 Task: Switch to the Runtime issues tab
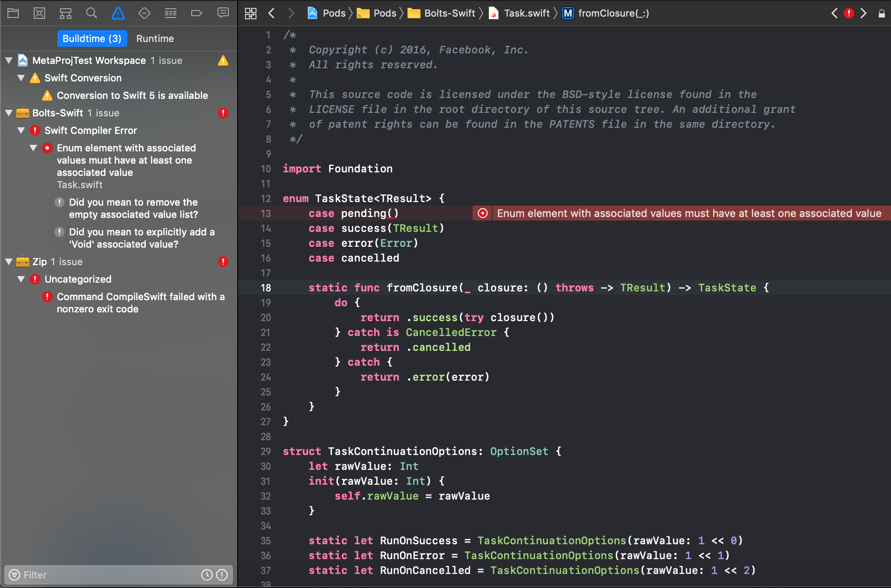coord(155,38)
